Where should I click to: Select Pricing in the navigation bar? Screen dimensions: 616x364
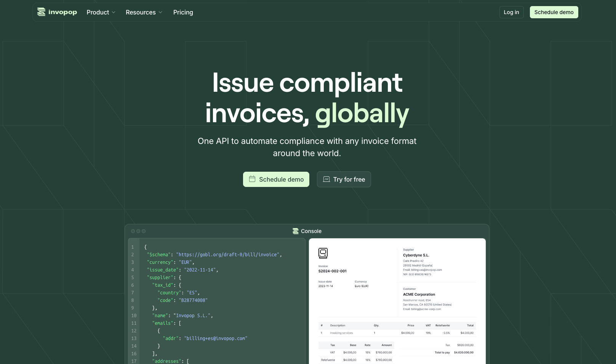[x=183, y=12]
